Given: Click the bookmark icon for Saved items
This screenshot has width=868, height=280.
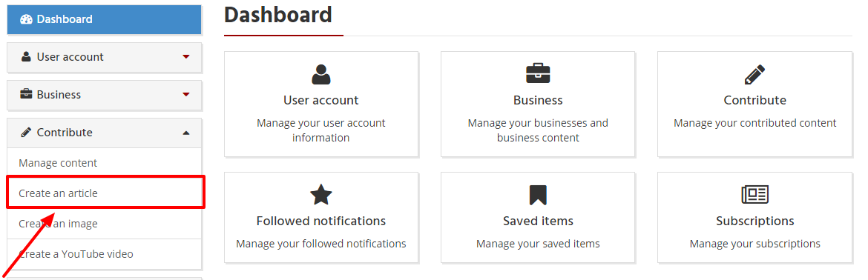Looking at the screenshot, I should point(538,195).
